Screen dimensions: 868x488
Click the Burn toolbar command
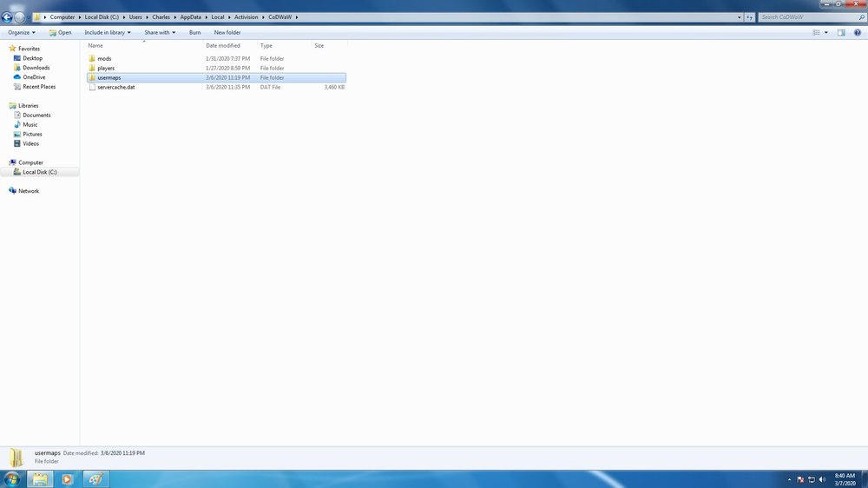click(x=194, y=32)
